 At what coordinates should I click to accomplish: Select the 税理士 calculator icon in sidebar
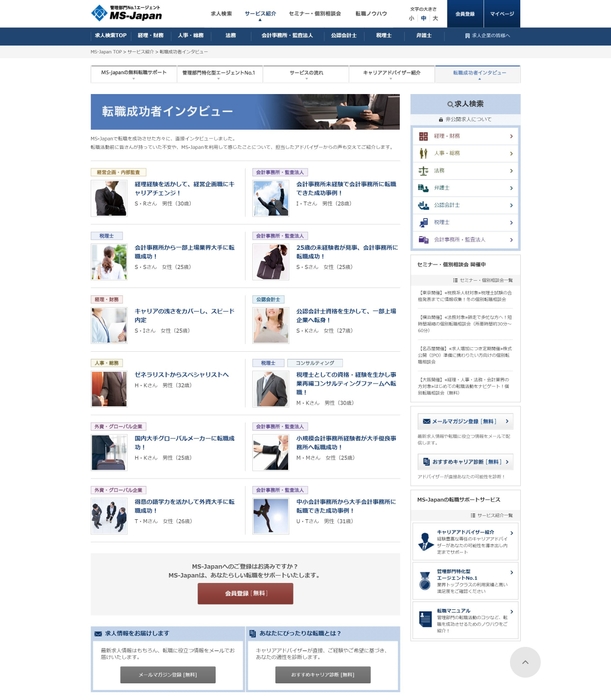click(x=424, y=222)
